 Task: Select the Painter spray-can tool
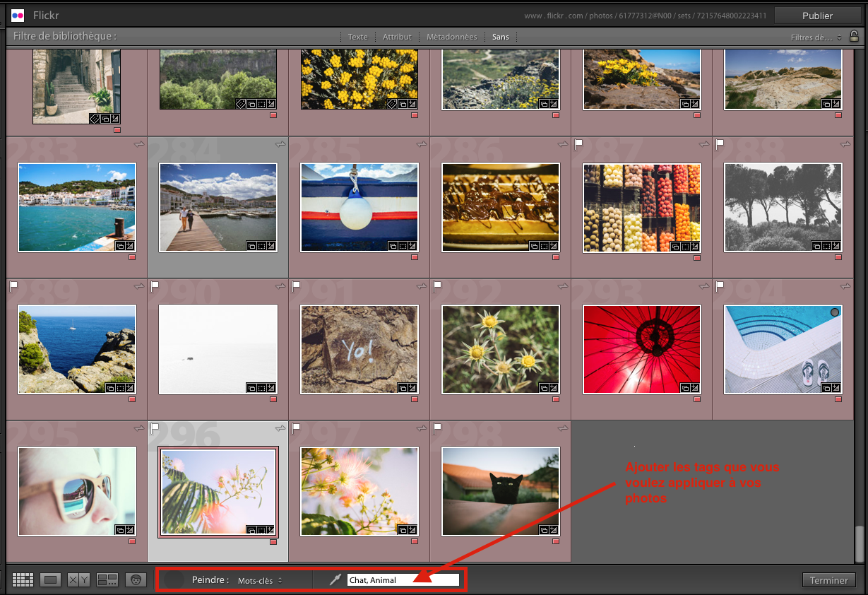[335, 579]
